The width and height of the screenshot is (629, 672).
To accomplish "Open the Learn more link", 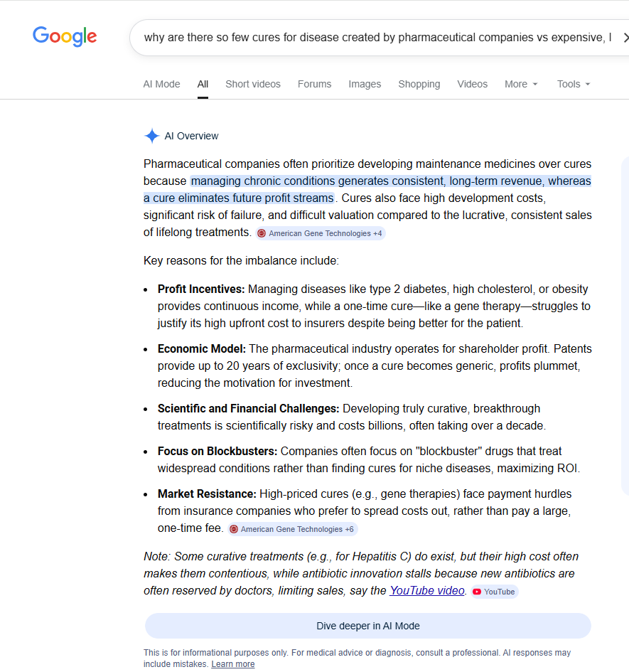I will click(232, 664).
